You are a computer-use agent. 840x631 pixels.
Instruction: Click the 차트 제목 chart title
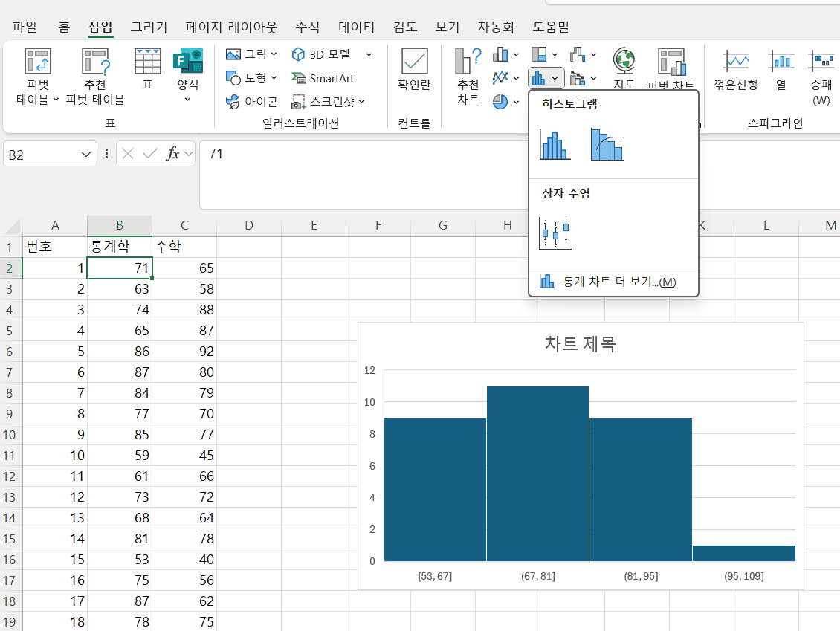[580, 343]
